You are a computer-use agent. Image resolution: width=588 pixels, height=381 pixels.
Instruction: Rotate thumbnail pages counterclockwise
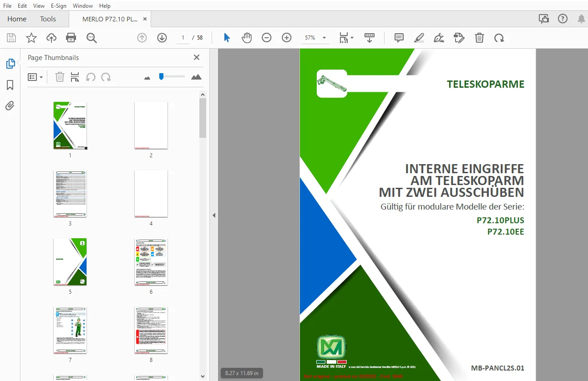point(91,77)
